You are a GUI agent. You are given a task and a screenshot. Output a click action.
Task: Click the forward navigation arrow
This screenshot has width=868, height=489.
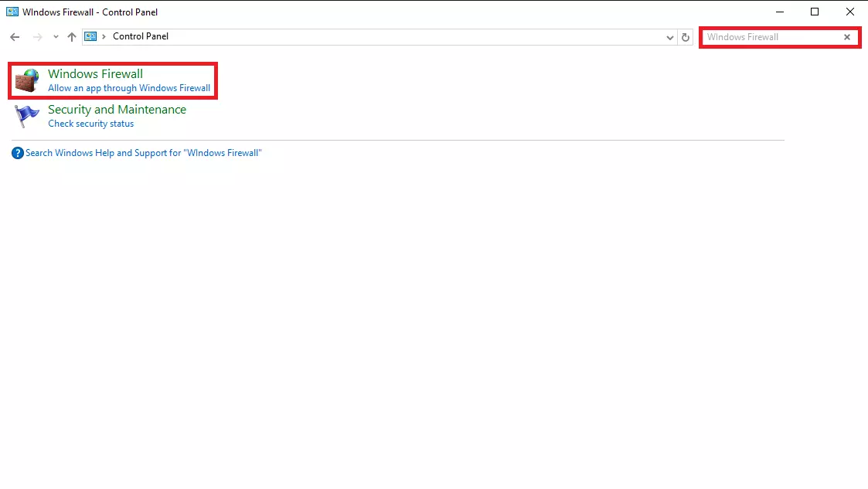pos(37,37)
